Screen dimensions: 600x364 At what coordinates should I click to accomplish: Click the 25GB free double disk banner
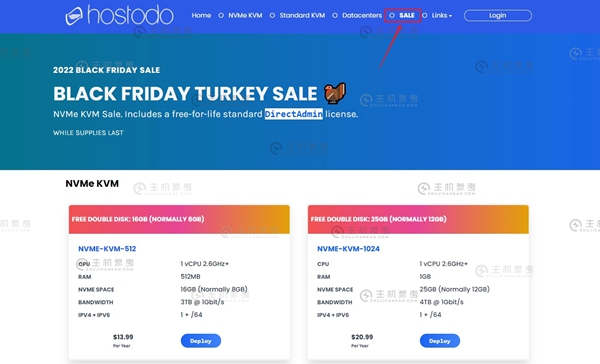418,219
